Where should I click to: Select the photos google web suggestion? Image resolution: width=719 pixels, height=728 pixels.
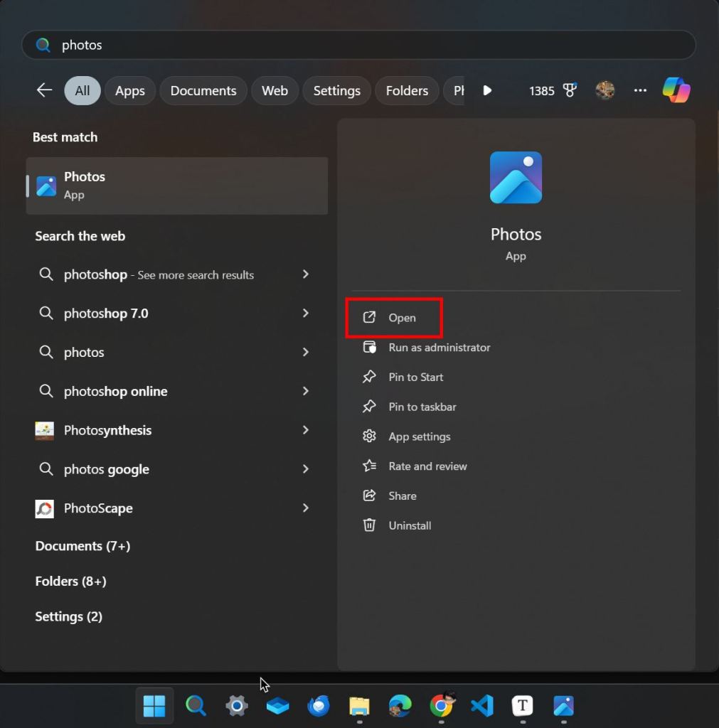tap(107, 470)
